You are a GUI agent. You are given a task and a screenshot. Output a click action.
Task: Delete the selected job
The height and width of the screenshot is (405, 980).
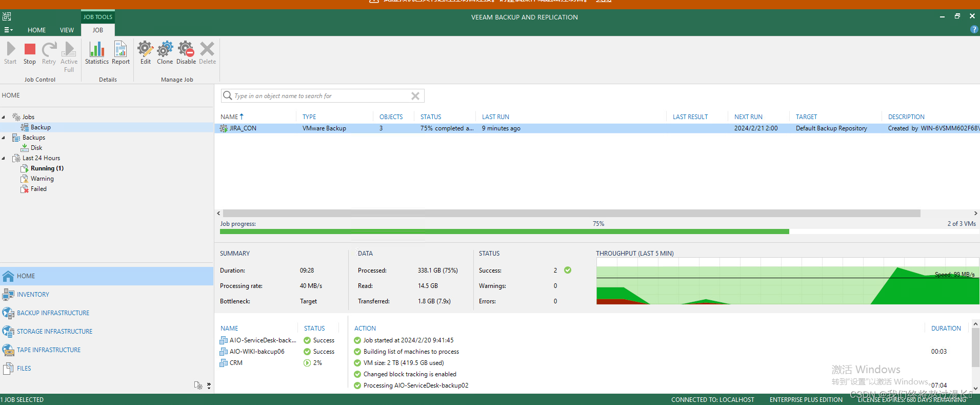207,53
